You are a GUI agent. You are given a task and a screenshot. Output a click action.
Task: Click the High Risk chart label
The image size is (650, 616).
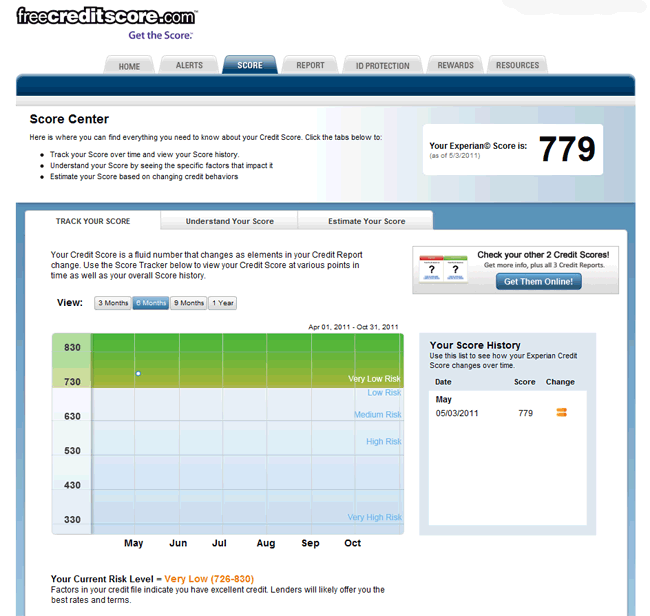383,441
